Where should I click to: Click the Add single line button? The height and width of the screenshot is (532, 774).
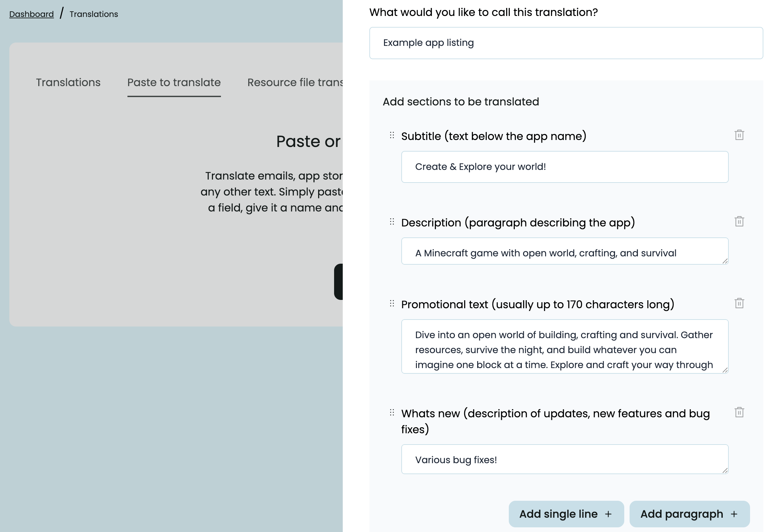(566, 514)
